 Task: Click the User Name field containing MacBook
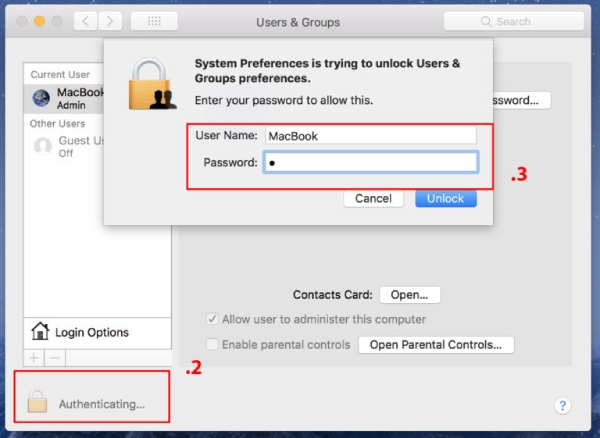[371, 135]
